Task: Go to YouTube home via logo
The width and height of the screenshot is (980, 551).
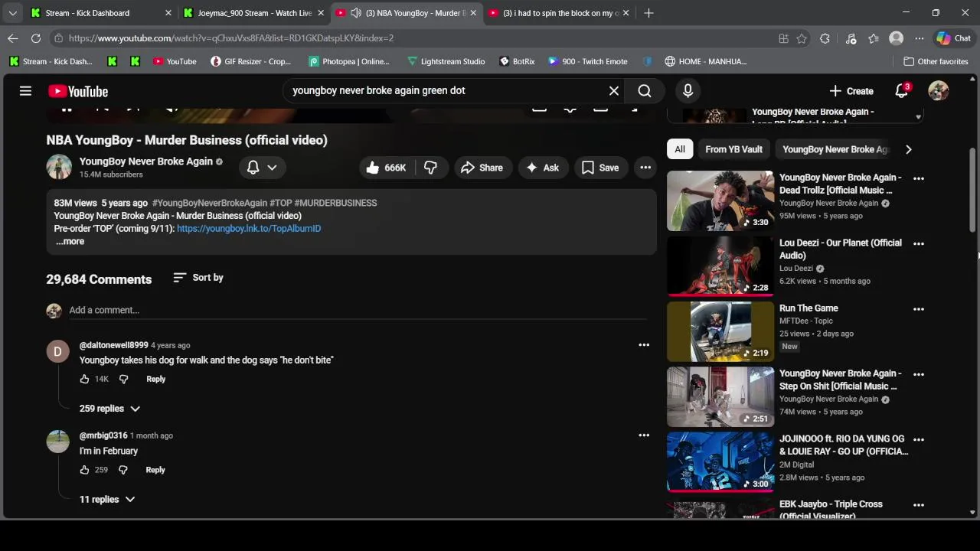Action: 78,91
